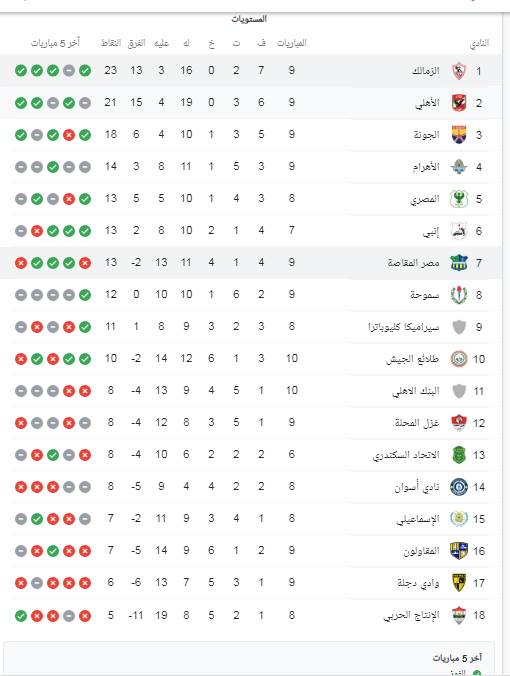Image resolution: width=510 pixels, height=676 pixels.
Task: Select Aswan club blue circular logo
Action: coord(459,487)
